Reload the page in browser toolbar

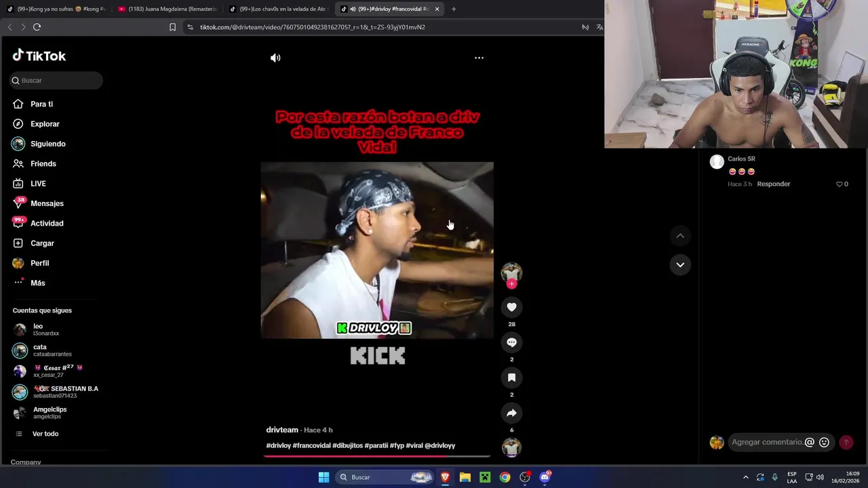(x=37, y=27)
